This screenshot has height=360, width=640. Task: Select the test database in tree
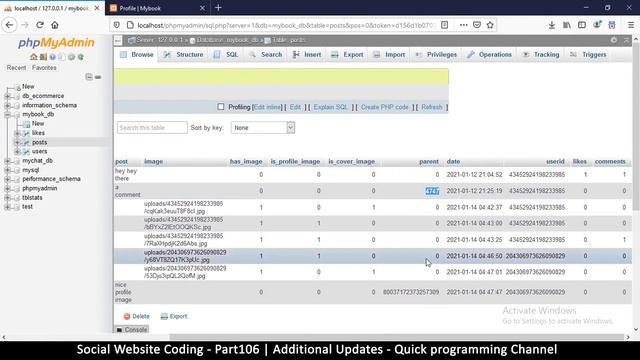pyautogui.click(x=27, y=207)
